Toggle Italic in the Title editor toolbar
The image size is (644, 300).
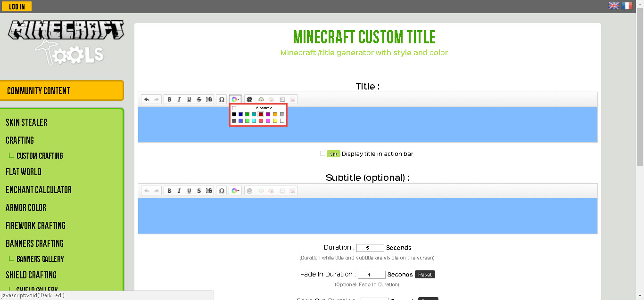coord(179,99)
